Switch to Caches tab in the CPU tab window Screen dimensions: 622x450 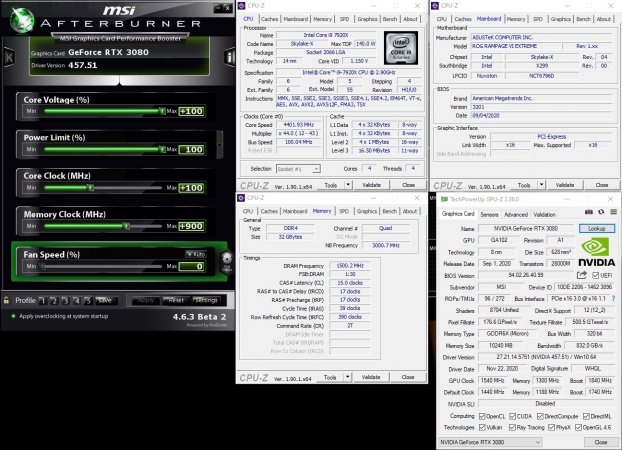click(269, 19)
